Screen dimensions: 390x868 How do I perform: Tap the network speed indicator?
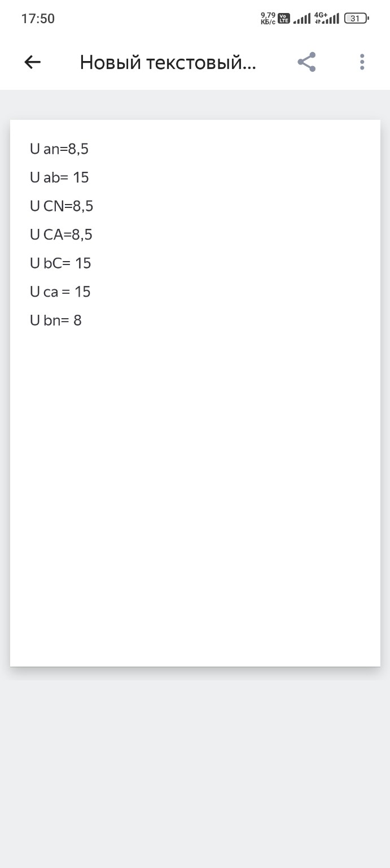268,19
